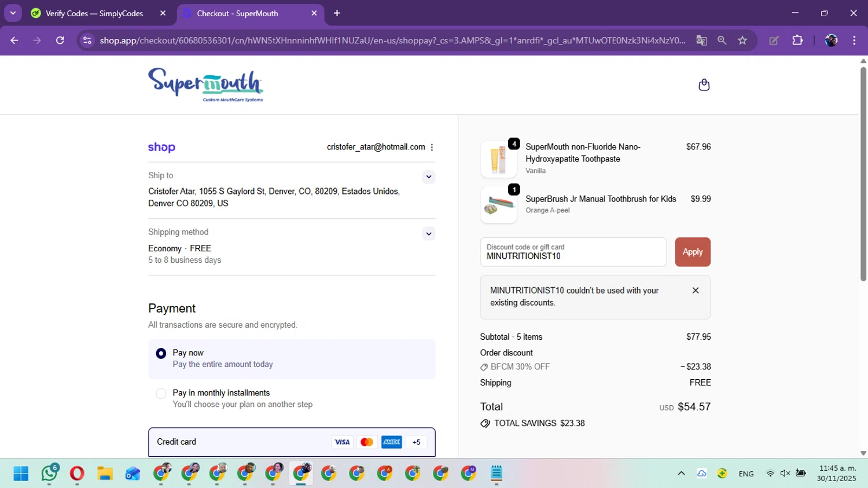
Task: Click the toothpaste product thumbnail
Action: 498,159
